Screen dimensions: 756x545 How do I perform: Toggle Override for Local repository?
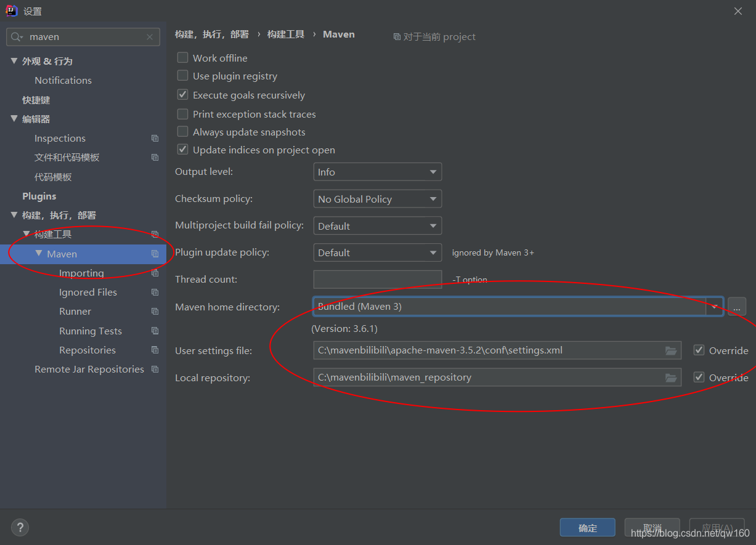699,377
